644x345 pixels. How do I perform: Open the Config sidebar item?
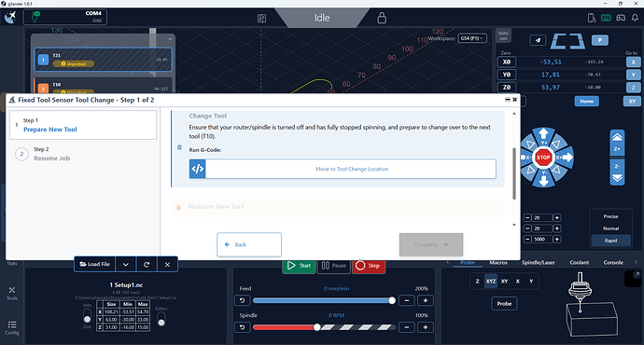tap(12, 328)
